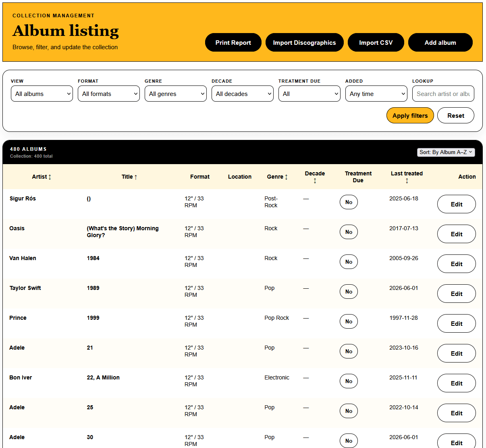Sort by Last treated column arrow
The height and width of the screenshot is (448, 486).
407,181
